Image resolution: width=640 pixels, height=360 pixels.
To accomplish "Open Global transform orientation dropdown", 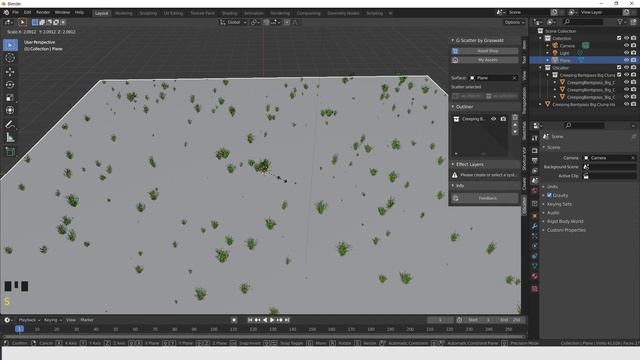I will click(x=233, y=22).
